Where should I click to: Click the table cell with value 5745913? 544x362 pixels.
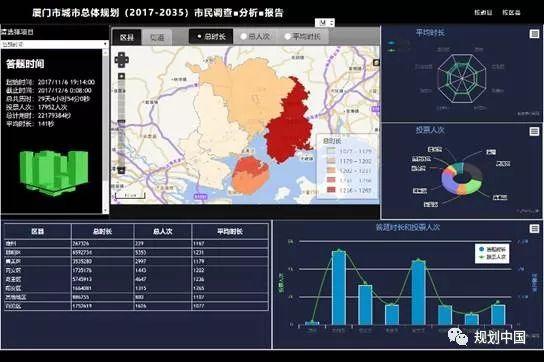(x=102, y=279)
